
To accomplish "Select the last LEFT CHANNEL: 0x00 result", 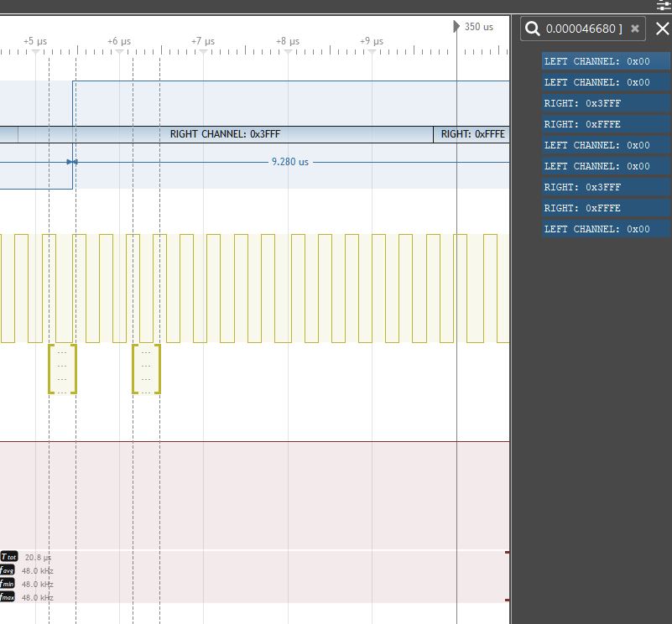I will coord(605,229).
